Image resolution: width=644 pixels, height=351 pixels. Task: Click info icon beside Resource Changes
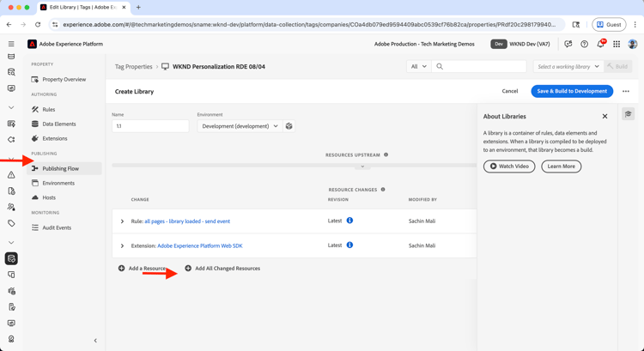click(383, 190)
